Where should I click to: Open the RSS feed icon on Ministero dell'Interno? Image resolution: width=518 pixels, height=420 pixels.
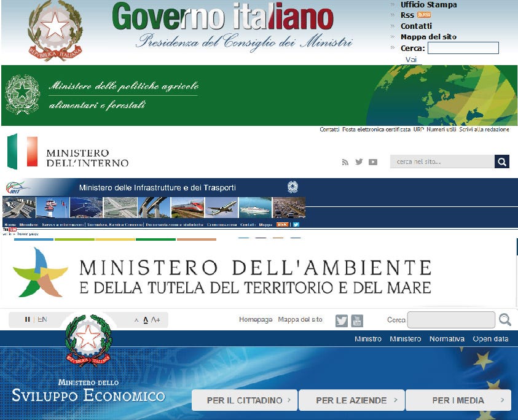pos(345,161)
